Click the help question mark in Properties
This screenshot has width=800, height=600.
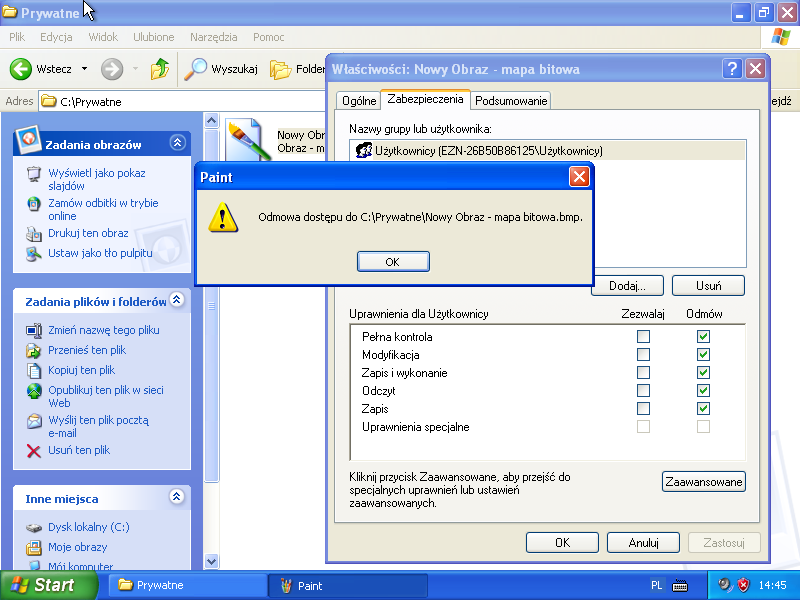(x=732, y=69)
